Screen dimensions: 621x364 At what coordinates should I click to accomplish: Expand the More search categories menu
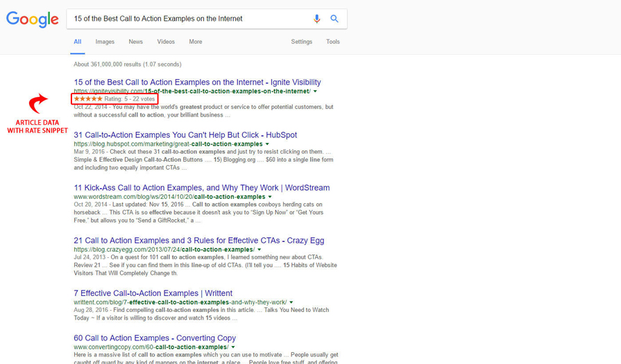tap(196, 42)
